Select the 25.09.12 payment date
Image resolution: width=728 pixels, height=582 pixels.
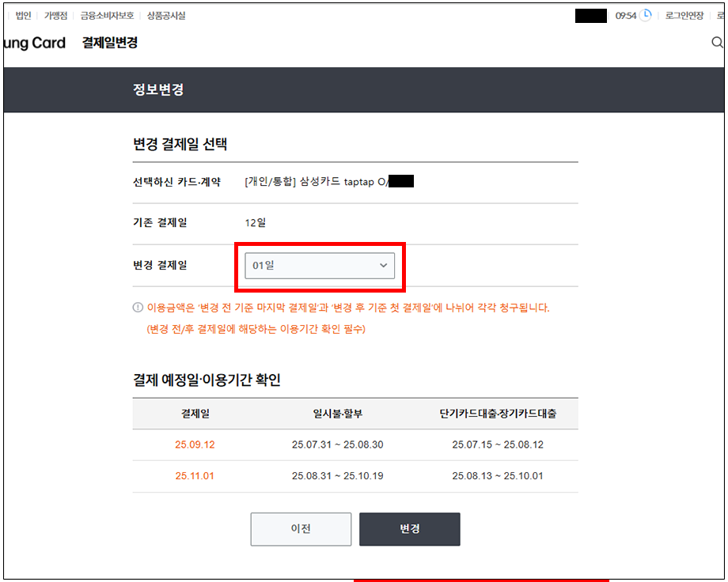click(x=195, y=444)
